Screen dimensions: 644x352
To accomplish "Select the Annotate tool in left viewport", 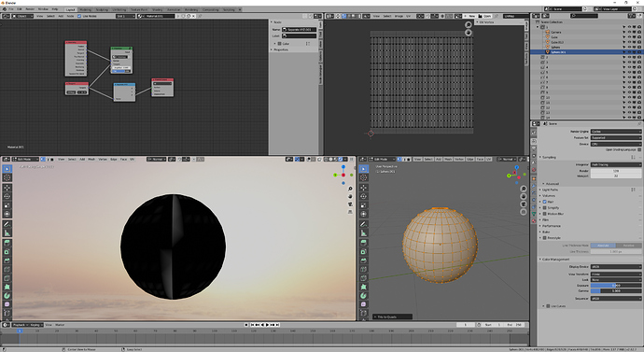I will tap(7, 224).
